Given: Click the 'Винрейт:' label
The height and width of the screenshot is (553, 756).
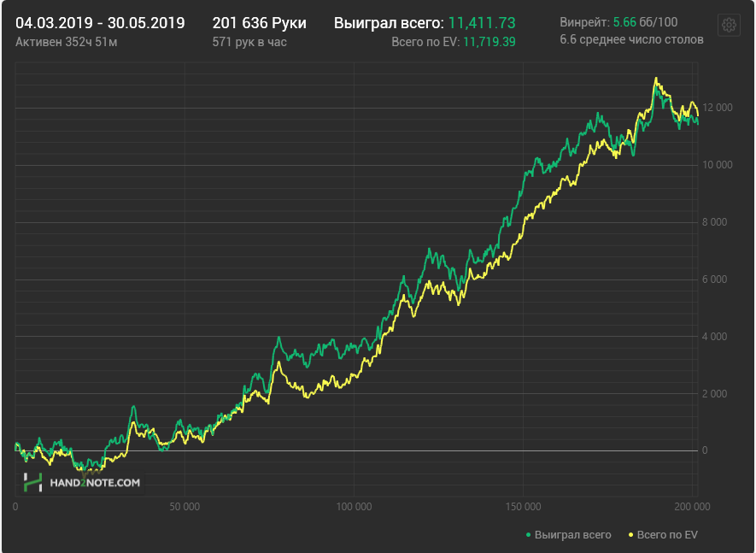Looking at the screenshot, I should [x=584, y=22].
